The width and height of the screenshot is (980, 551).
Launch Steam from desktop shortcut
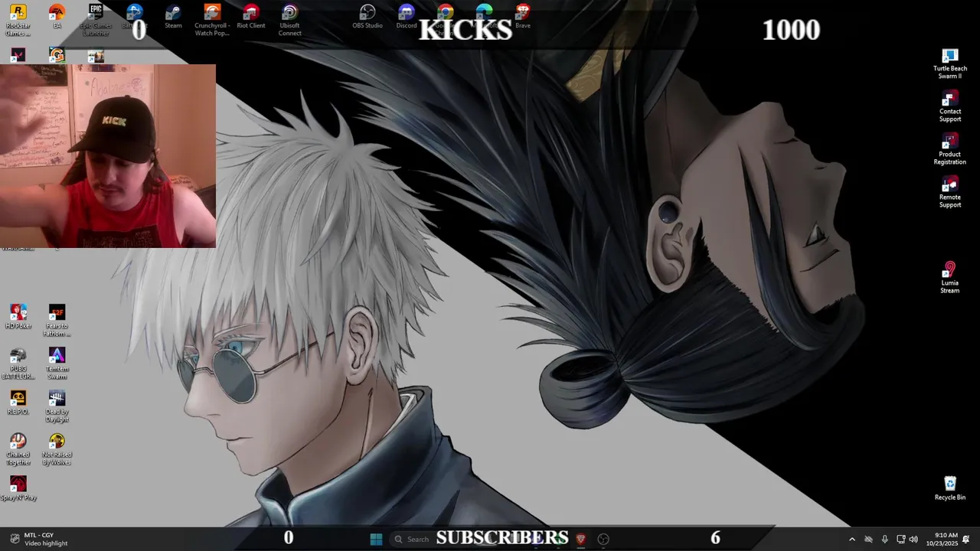click(x=173, y=17)
